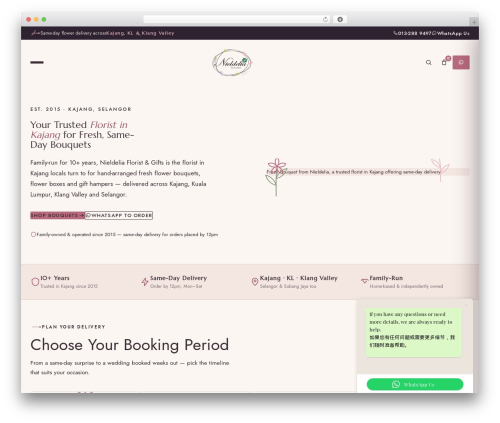Image resolution: width=500 pixels, height=423 pixels.
Task: Click green WhatsApp Us chat button
Action: pyautogui.click(x=415, y=384)
